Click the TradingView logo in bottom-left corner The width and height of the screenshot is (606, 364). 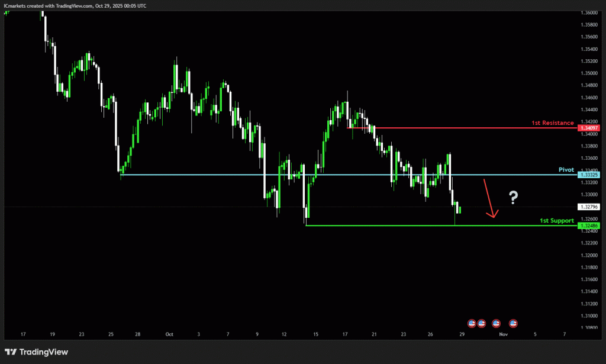(x=36, y=352)
